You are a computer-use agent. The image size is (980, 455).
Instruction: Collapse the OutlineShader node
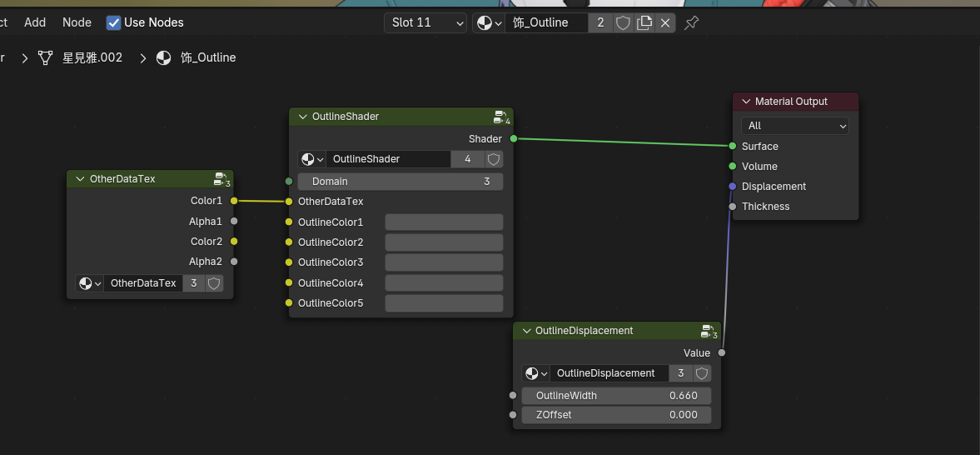[302, 117]
